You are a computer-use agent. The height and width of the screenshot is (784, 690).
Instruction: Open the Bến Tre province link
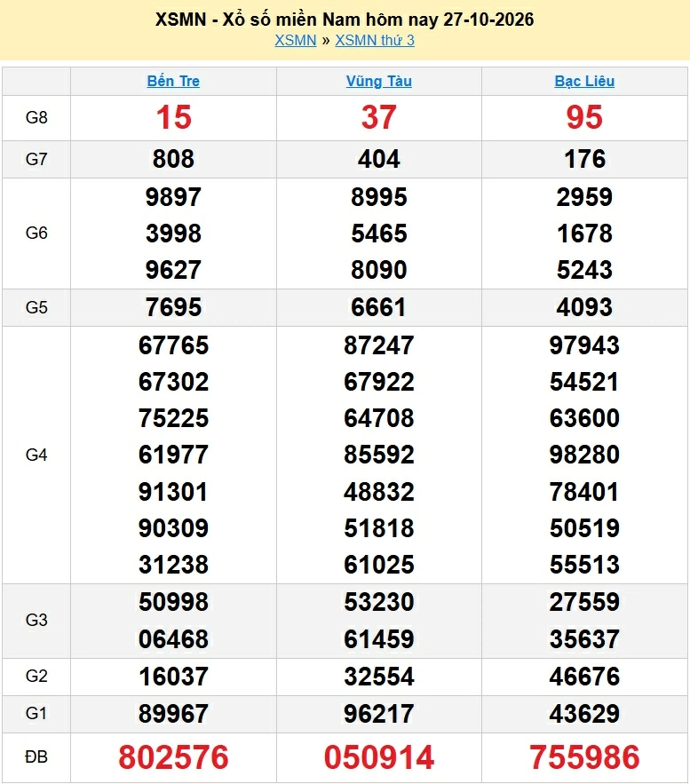(x=173, y=81)
